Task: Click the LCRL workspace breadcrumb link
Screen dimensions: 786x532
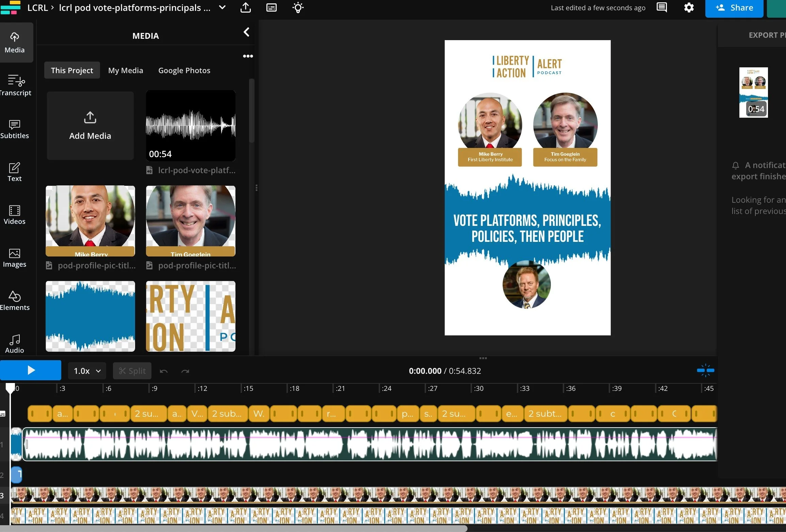Action: pyautogui.click(x=37, y=7)
